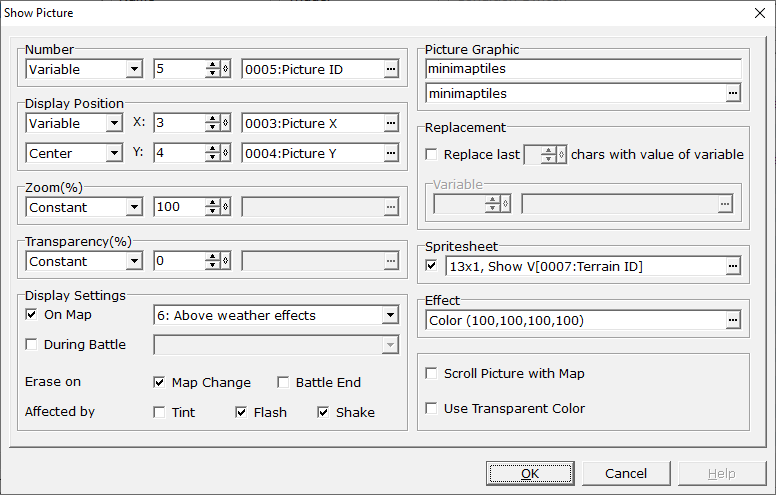
Task: Uncheck Erase on Map Change
Action: 159,382
